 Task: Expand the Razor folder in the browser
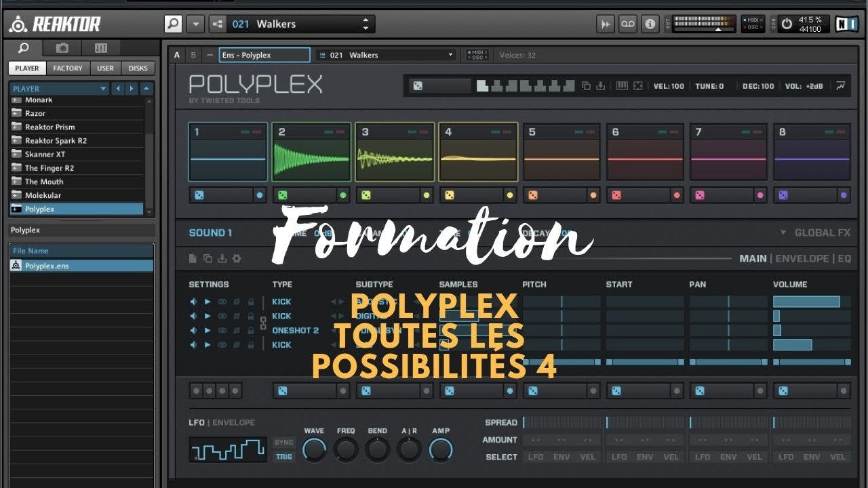click(x=17, y=113)
